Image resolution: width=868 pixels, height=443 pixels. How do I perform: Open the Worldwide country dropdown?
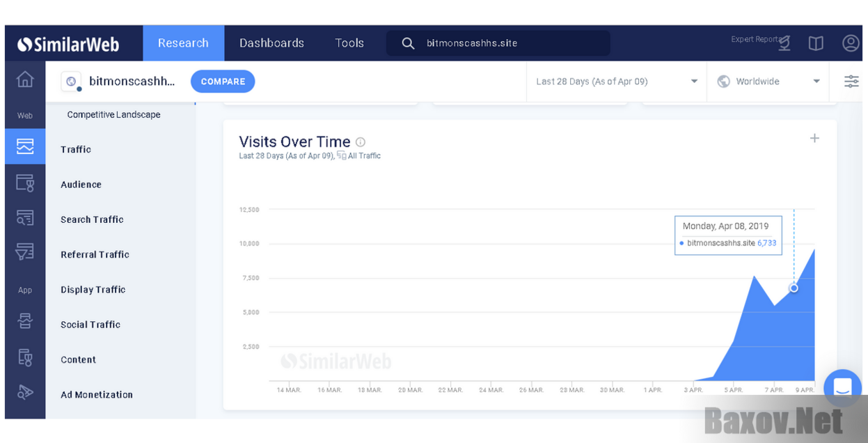tap(768, 81)
